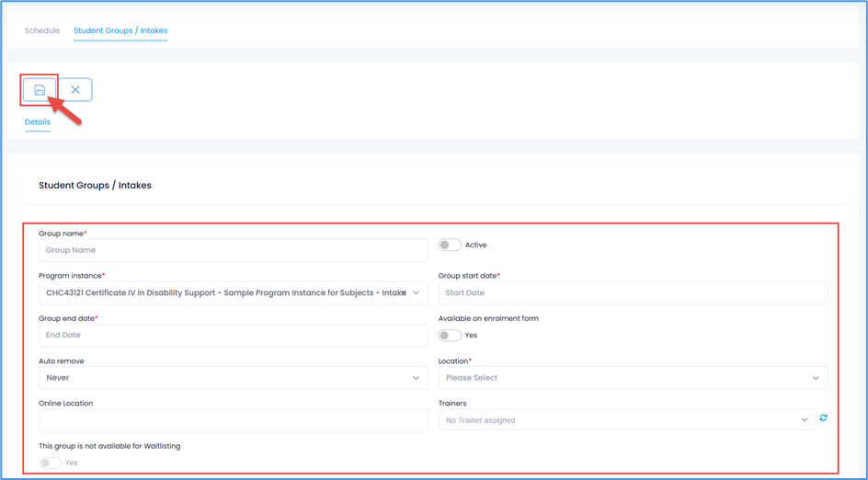The image size is (868, 480).
Task: Focus the Online Location text box
Action: [233, 420]
